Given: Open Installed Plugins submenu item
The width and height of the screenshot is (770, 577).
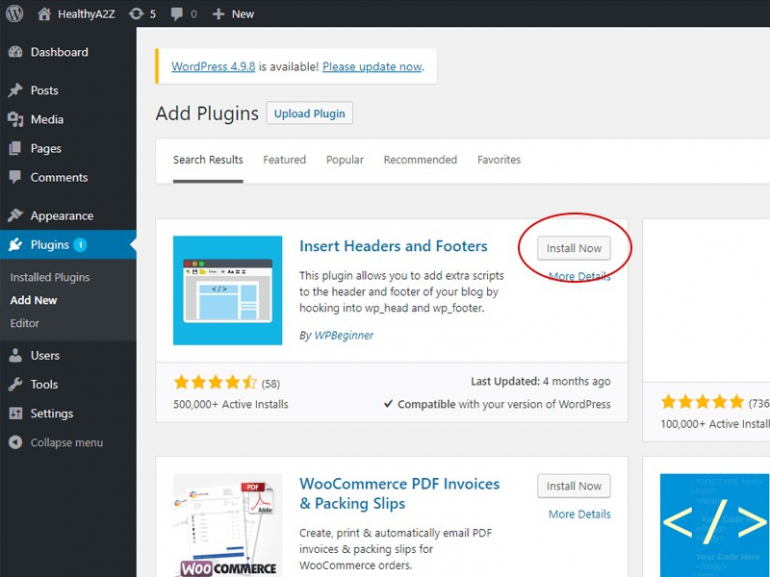Looking at the screenshot, I should click(x=50, y=277).
